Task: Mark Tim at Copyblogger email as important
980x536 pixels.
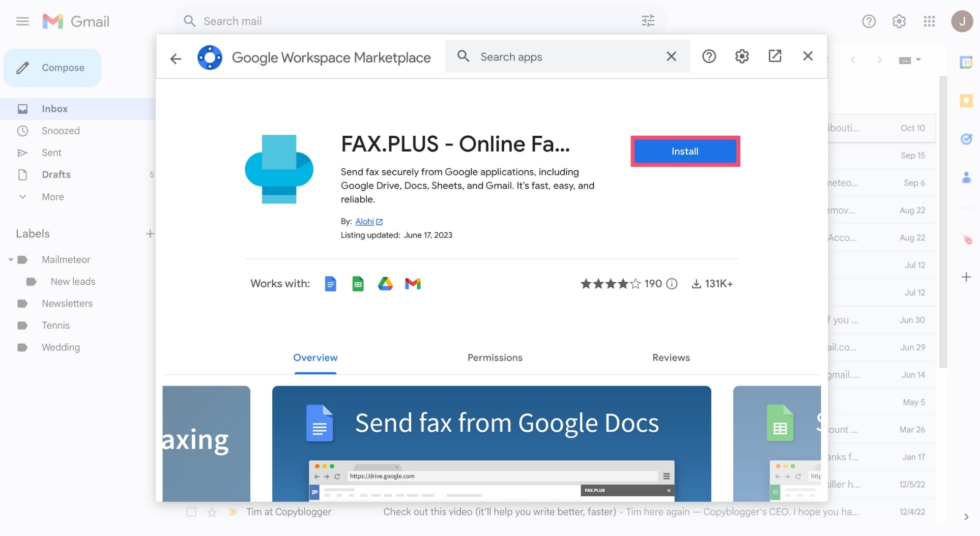Action: [x=233, y=512]
